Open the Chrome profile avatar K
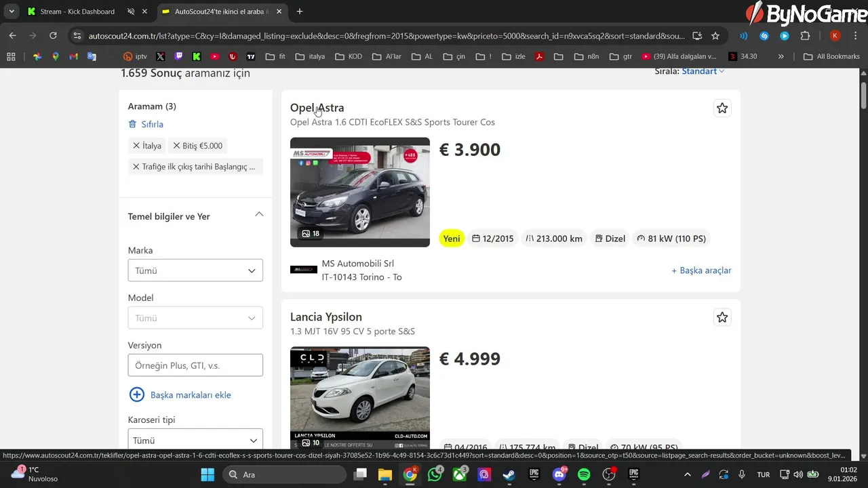Viewport: 868px width, 488px height. tap(835, 36)
